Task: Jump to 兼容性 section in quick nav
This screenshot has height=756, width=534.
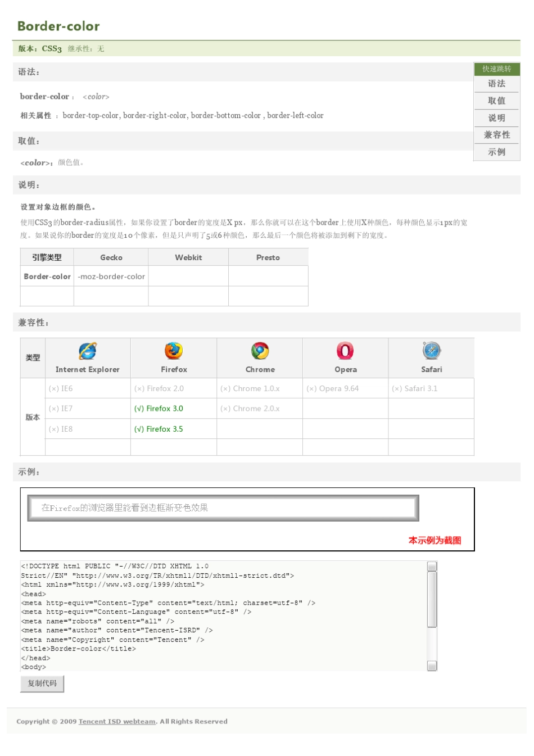Action: [497, 135]
